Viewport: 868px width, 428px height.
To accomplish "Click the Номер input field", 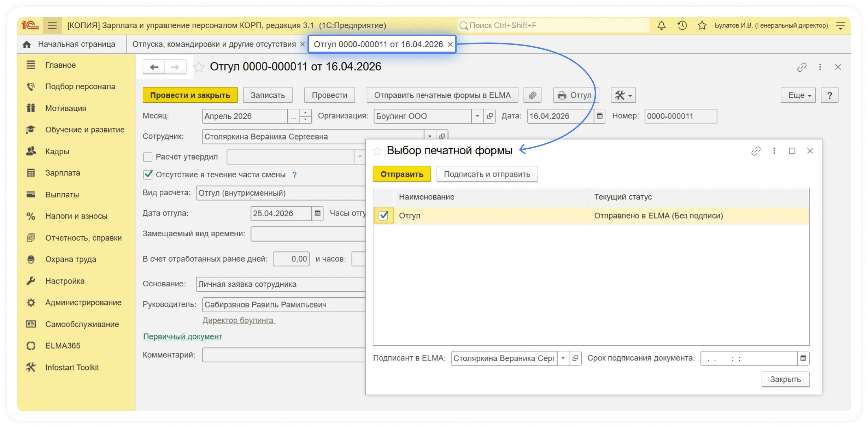I will click(681, 116).
